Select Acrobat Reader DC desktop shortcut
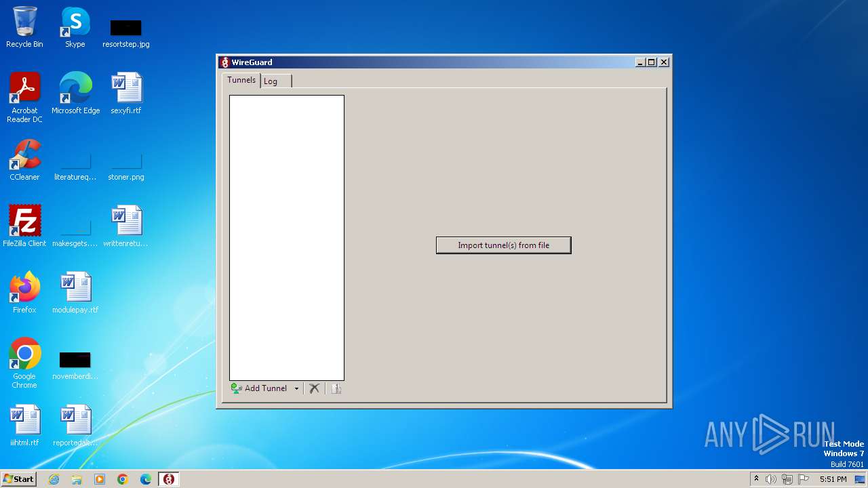 pyautogui.click(x=24, y=98)
